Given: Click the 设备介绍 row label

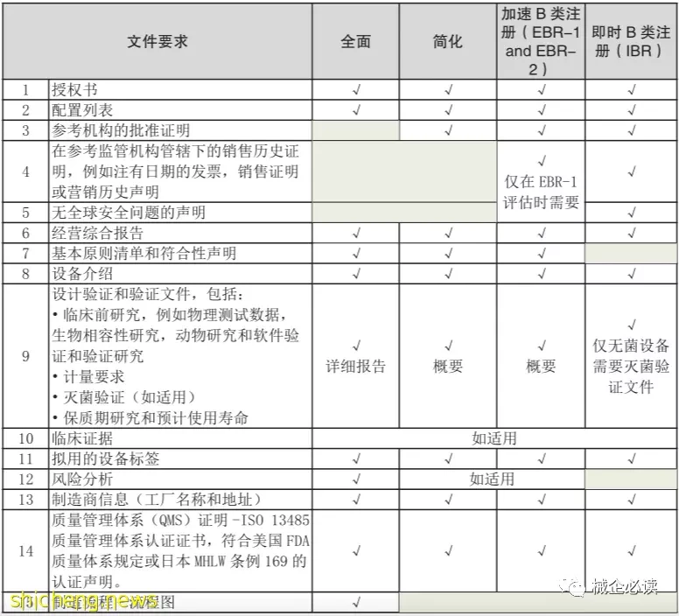Looking at the screenshot, I should 82,274.
